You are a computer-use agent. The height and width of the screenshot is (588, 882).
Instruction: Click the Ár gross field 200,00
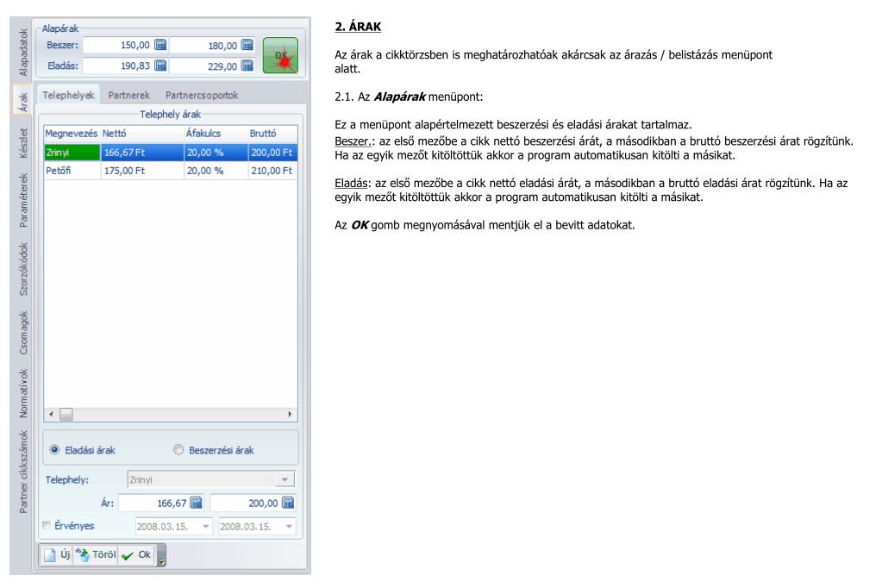(x=246, y=503)
